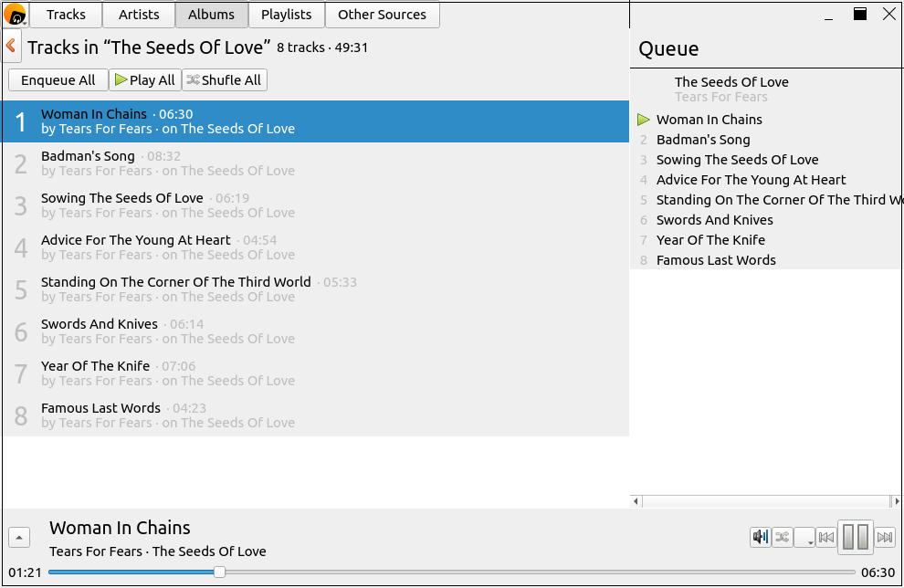Select Badman's Song in the Queue

coord(767,140)
